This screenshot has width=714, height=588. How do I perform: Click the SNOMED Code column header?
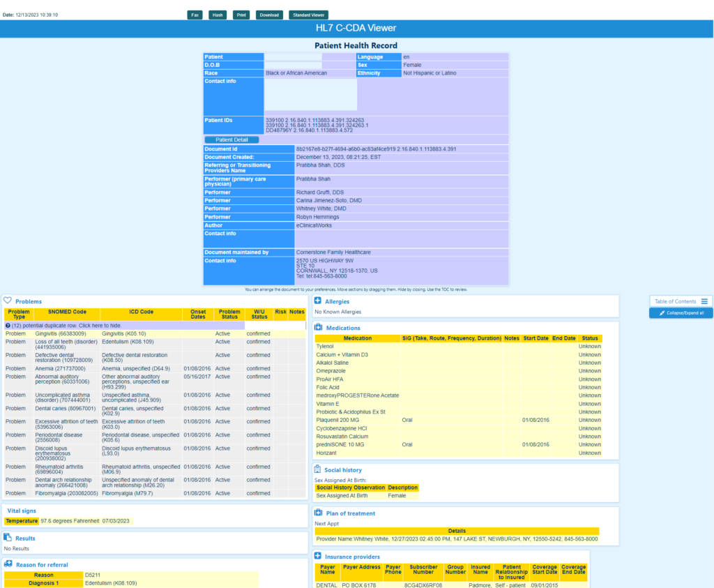click(67, 312)
